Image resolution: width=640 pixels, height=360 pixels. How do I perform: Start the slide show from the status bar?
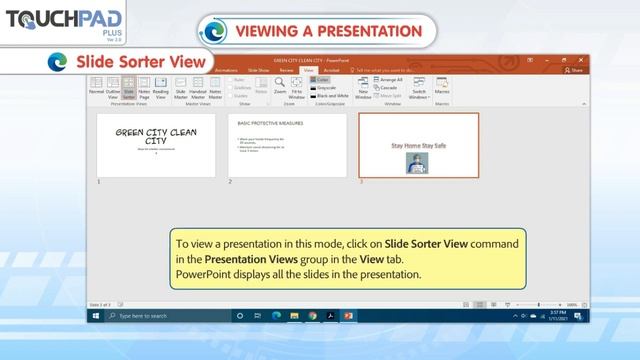[507, 305]
